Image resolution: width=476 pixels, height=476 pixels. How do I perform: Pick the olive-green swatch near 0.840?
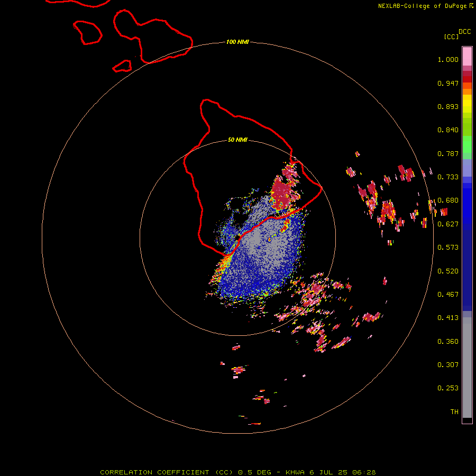click(467, 126)
